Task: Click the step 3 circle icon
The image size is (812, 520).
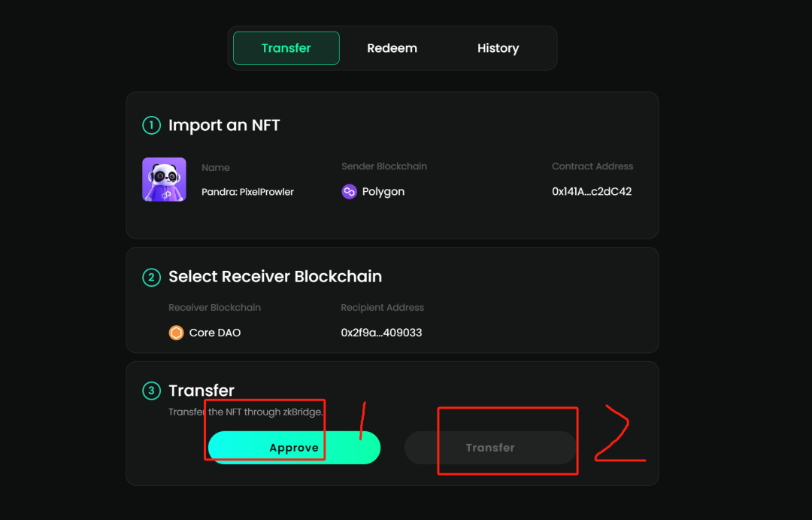Action: coord(151,391)
